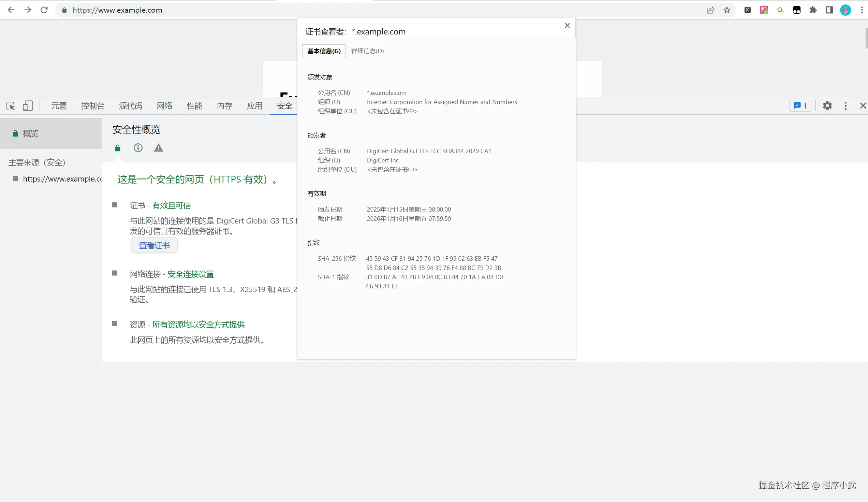This screenshot has height=502, width=868.
Task: Open the extensions puzzle icon
Action: click(x=813, y=10)
